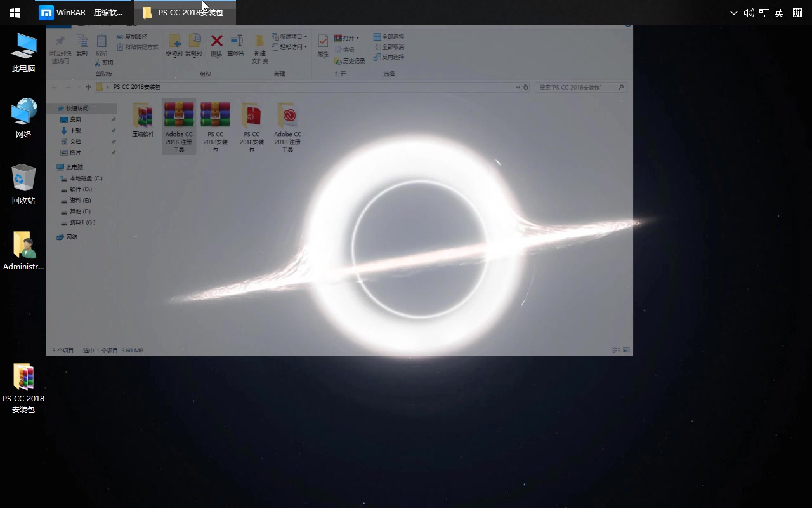The height and width of the screenshot is (508, 812).
Task: Click the Explorer forward arrow
Action: pyautogui.click(x=69, y=87)
